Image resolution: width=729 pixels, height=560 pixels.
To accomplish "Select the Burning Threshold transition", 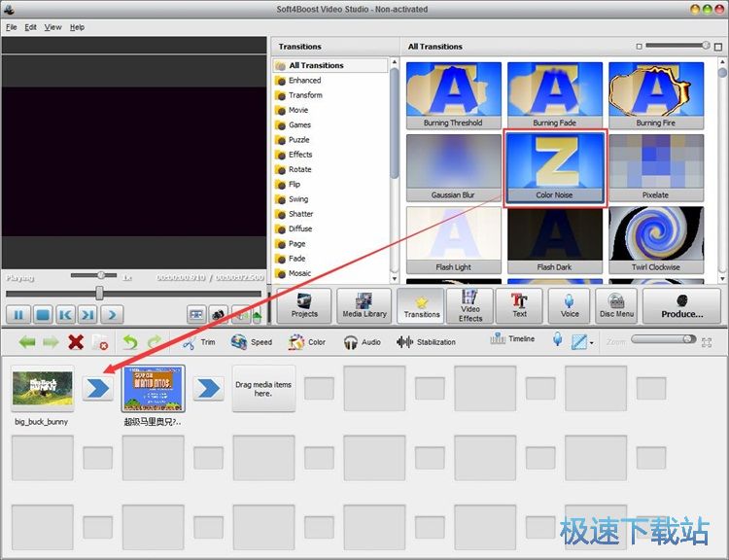I will pos(453,95).
